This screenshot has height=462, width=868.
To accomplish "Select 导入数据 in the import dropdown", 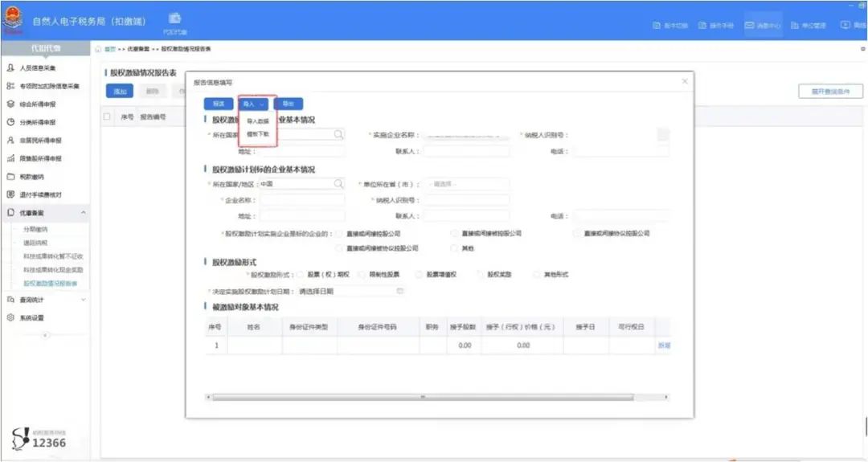I will click(x=258, y=121).
